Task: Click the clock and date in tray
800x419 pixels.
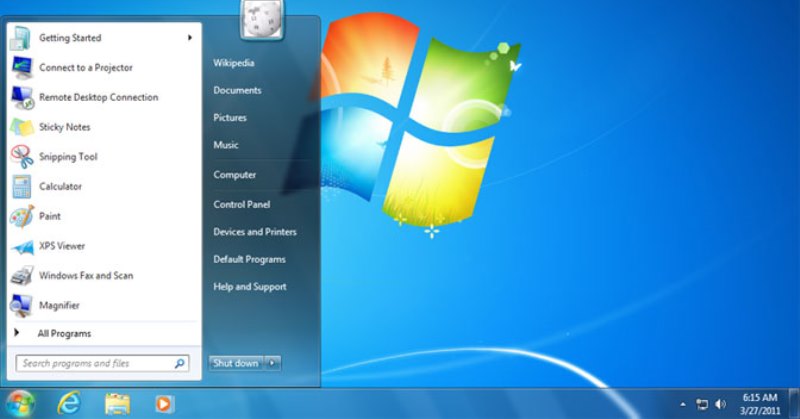Action: coord(760,404)
